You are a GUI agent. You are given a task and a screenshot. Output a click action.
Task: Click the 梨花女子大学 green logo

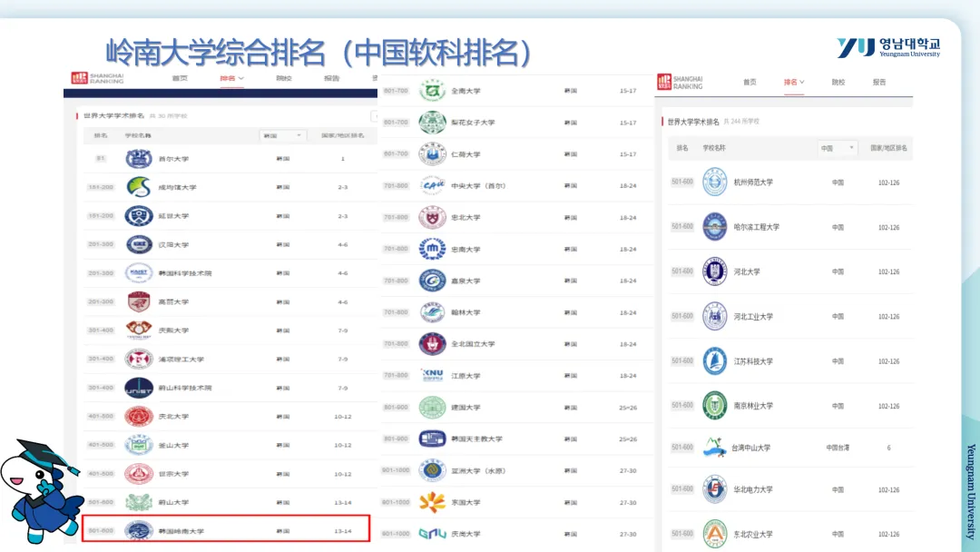(432, 123)
